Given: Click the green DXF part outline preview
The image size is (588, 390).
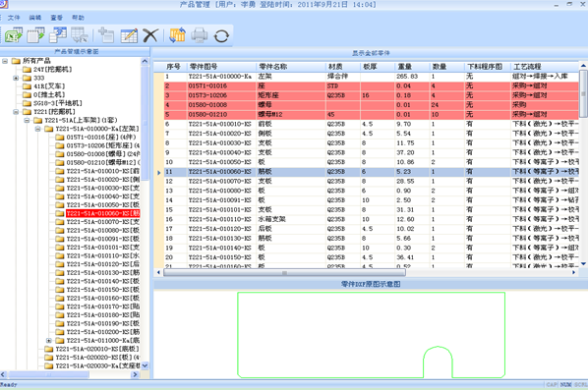Looking at the screenshot, I should (371, 335).
